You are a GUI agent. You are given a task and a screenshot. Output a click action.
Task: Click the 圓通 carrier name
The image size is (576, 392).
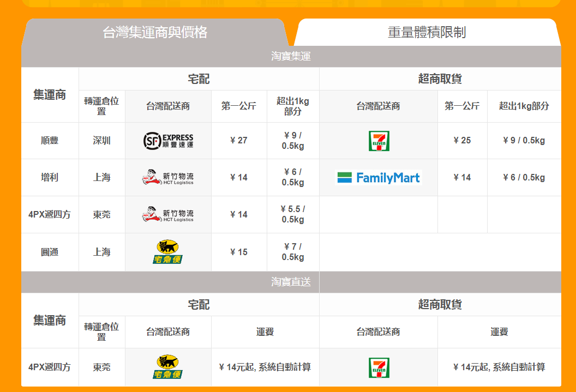pyautogui.click(x=50, y=252)
